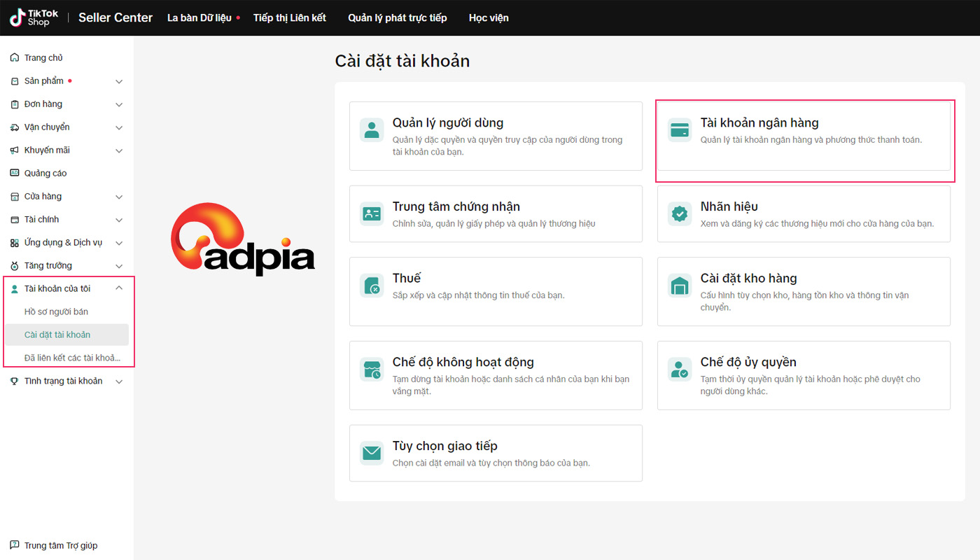The height and width of the screenshot is (560, 980).
Task: Click the Chế độ không hoạt động shop icon
Action: tap(372, 369)
